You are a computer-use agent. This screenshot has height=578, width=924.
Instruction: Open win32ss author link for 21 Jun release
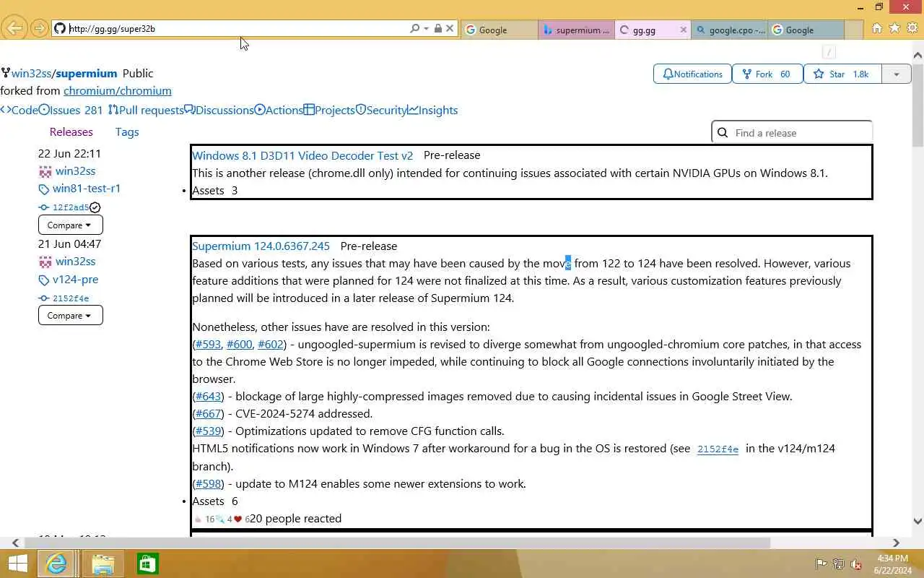[x=75, y=262]
